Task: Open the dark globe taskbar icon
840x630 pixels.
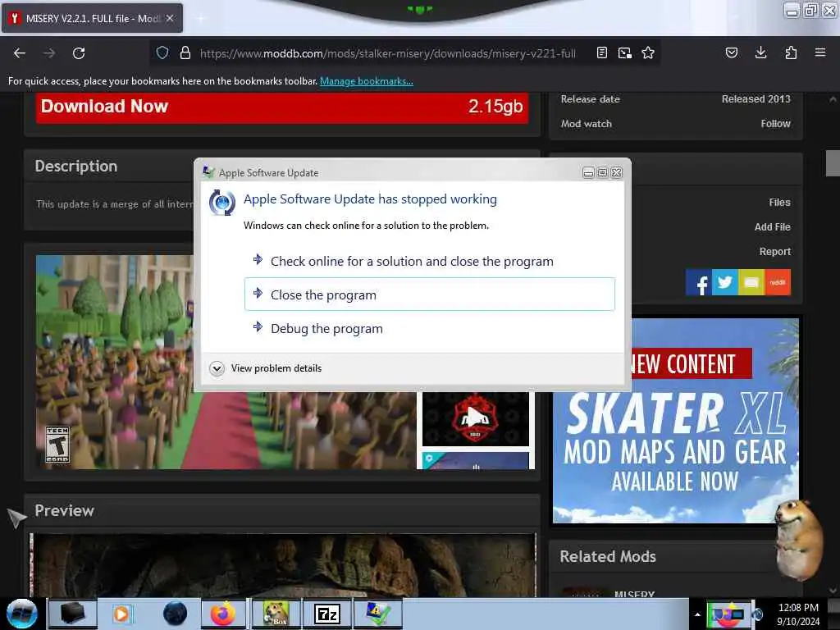Action: pos(176,614)
